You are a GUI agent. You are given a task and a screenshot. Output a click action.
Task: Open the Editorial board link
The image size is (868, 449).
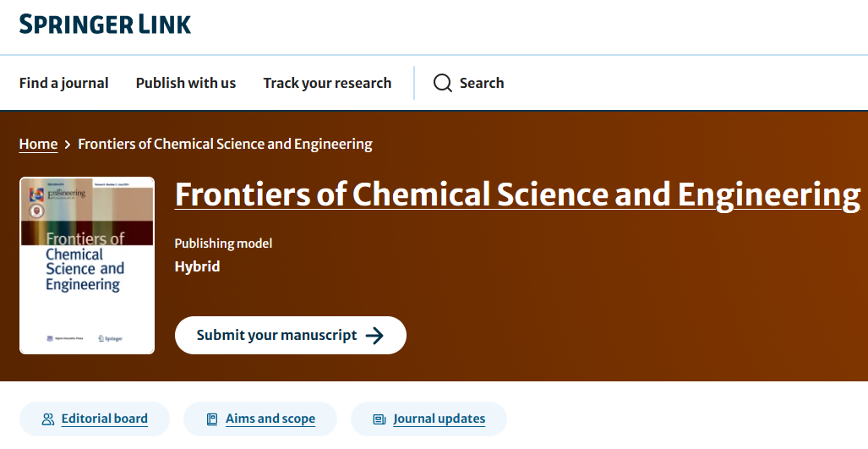tap(104, 419)
